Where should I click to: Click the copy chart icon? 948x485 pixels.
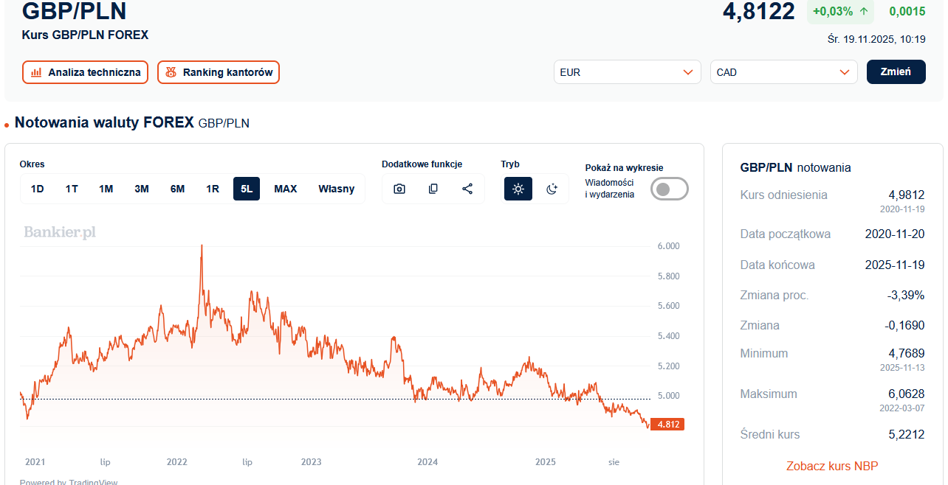[433, 189]
